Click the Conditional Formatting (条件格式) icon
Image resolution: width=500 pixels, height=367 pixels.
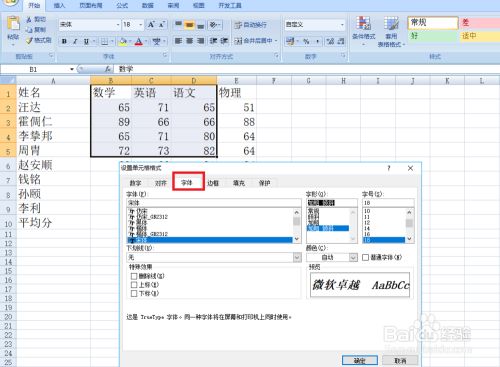363,23
